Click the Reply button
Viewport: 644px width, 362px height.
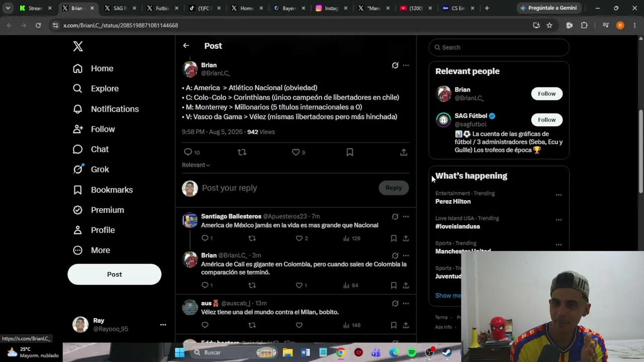[393, 188]
